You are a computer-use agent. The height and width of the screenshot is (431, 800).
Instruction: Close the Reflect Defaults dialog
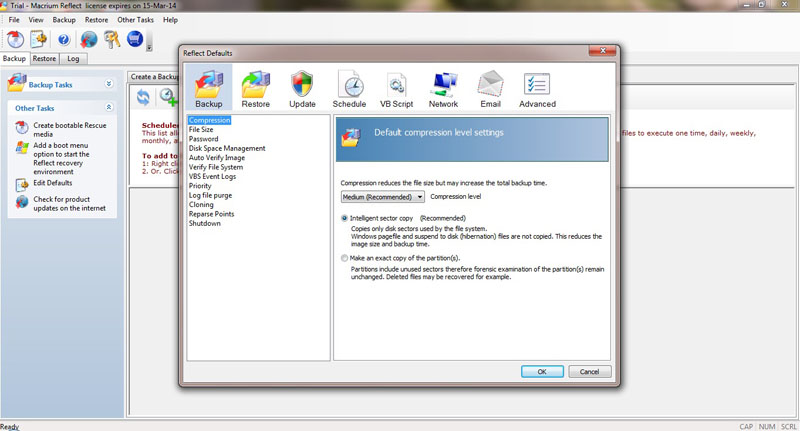(602, 50)
